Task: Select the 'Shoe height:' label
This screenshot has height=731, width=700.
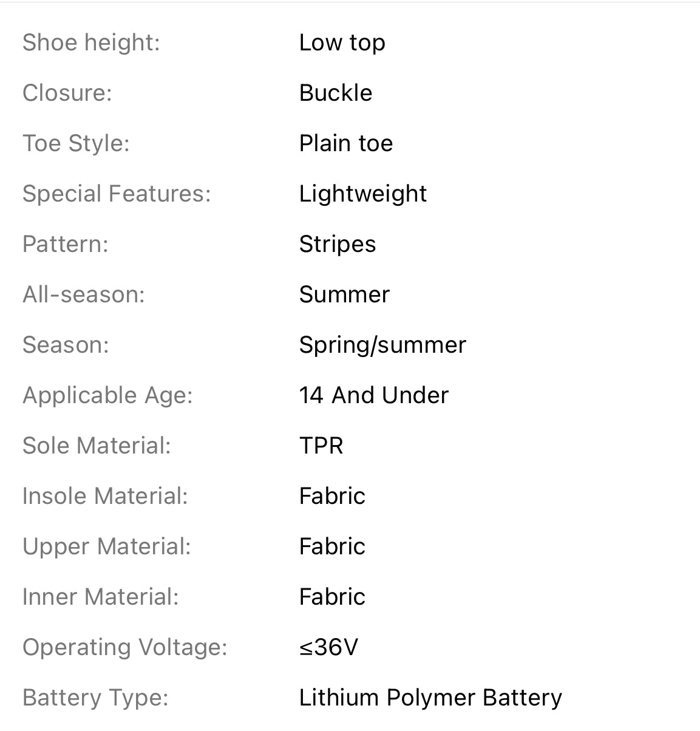Action: point(91,43)
